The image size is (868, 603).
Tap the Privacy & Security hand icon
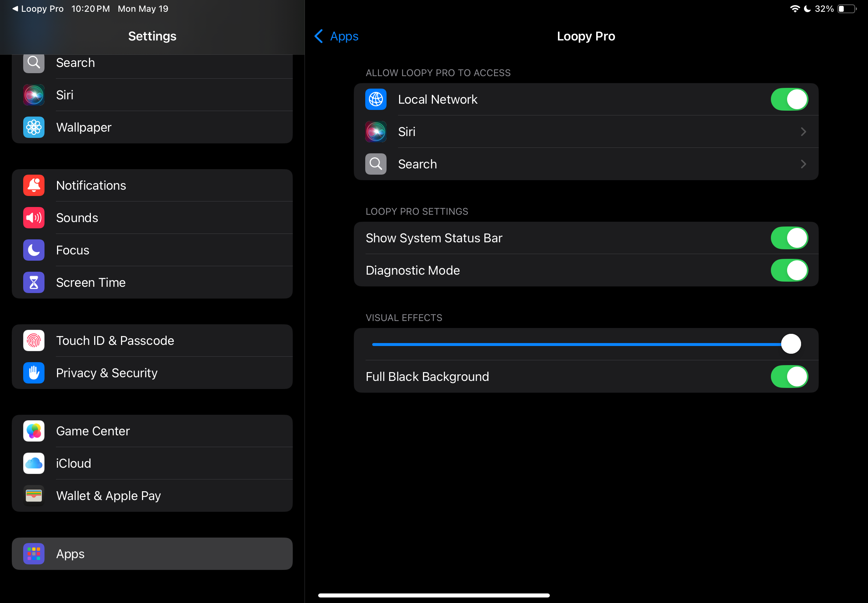click(33, 373)
